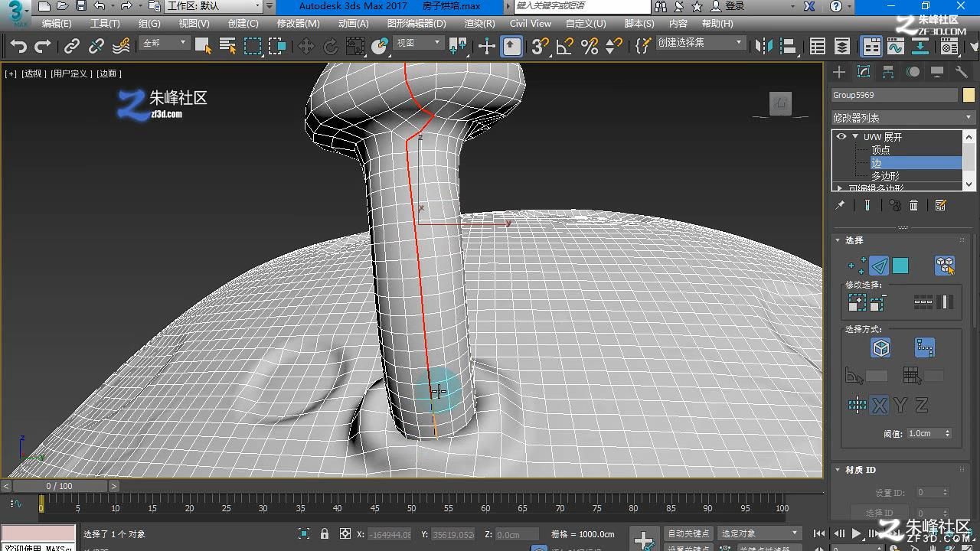Open the Civil View menu
980x551 pixels.
pos(531,24)
